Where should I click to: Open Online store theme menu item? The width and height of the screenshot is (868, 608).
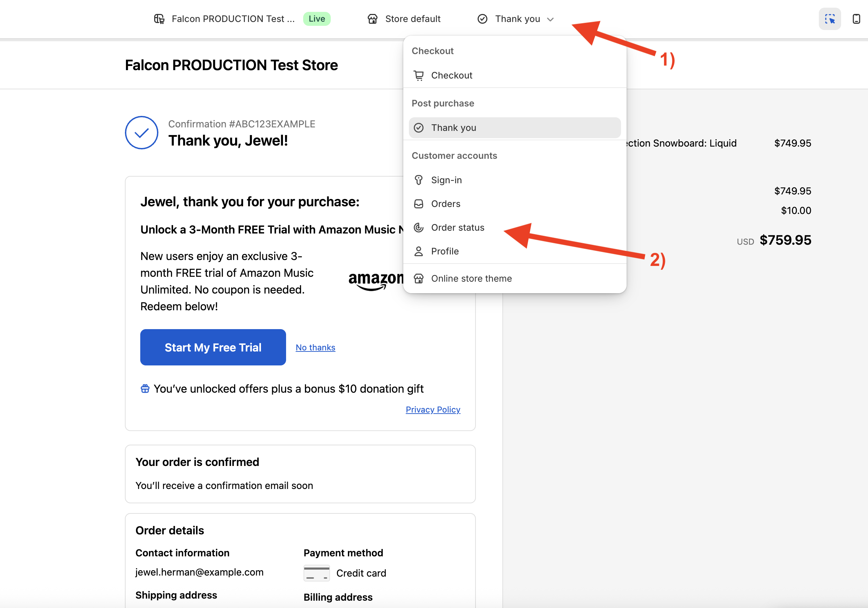[x=515, y=279]
